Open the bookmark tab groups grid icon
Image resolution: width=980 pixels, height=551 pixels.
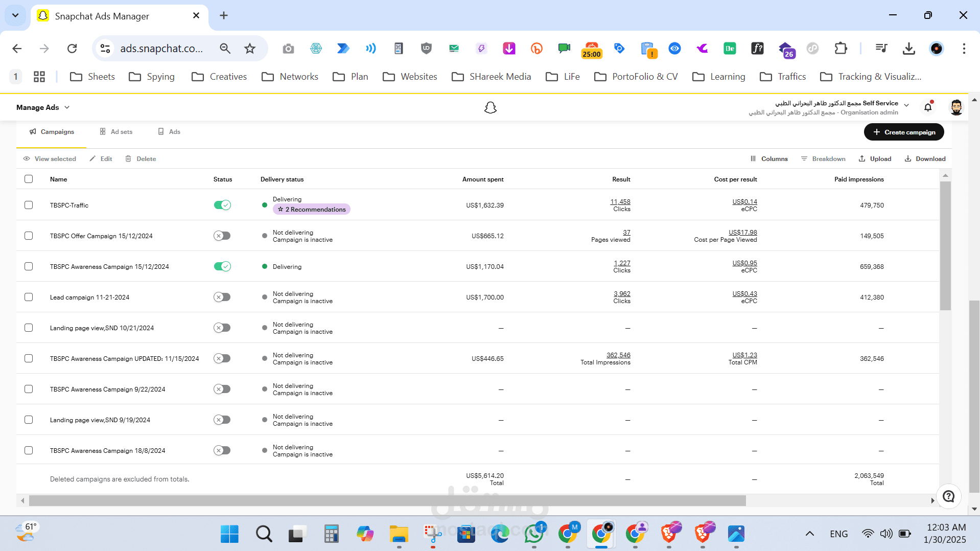pyautogui.click(x=39, y=77)
